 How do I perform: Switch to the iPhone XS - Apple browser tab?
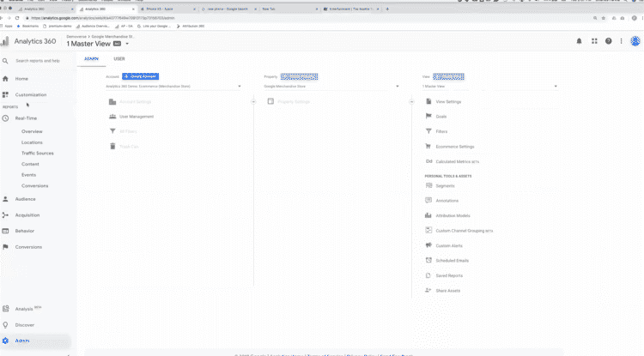167,9
